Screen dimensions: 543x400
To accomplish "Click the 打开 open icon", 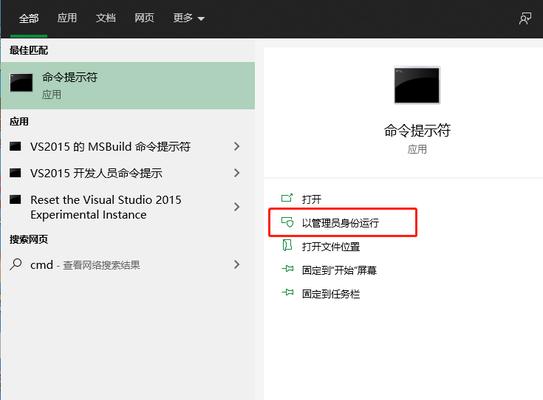I will tap(287, 198).
